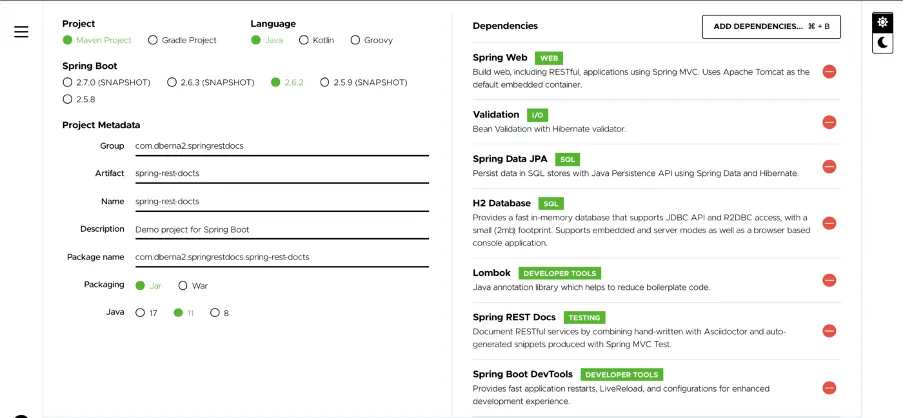The width and height of the screenshot is (904, 418).
Task: Select Spring Boot 2.6.2
Action: point(287,82)
